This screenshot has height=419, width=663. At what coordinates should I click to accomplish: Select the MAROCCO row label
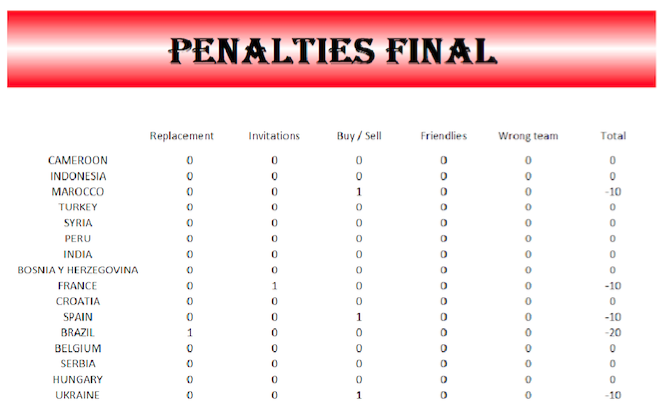click(x=78, y=191)
